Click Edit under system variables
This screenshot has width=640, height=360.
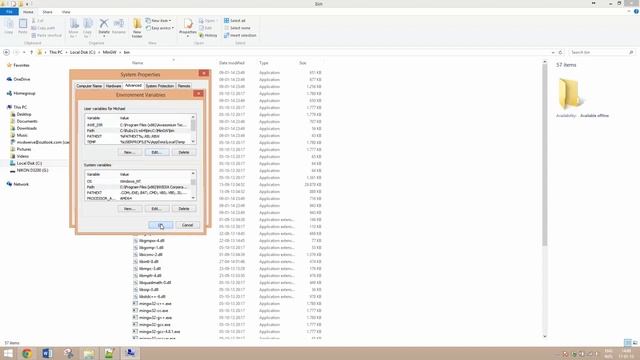click(x=157, y=209)
